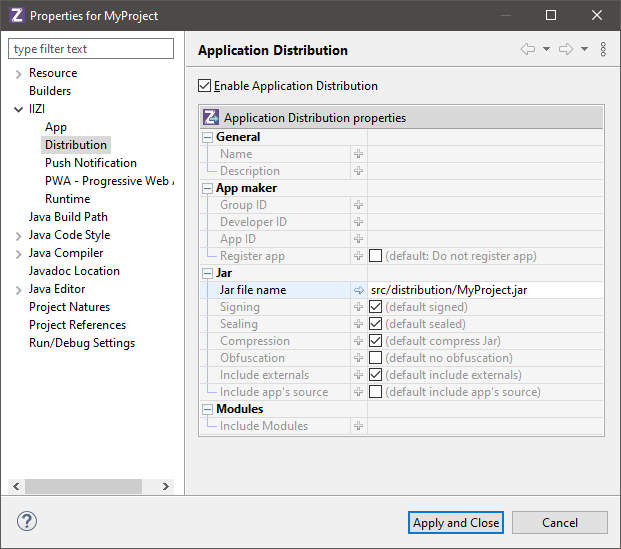Select Push Notification in the tree
Viewport: 621px width, 549px height.
pyautogui.click(x=91, y=163)
